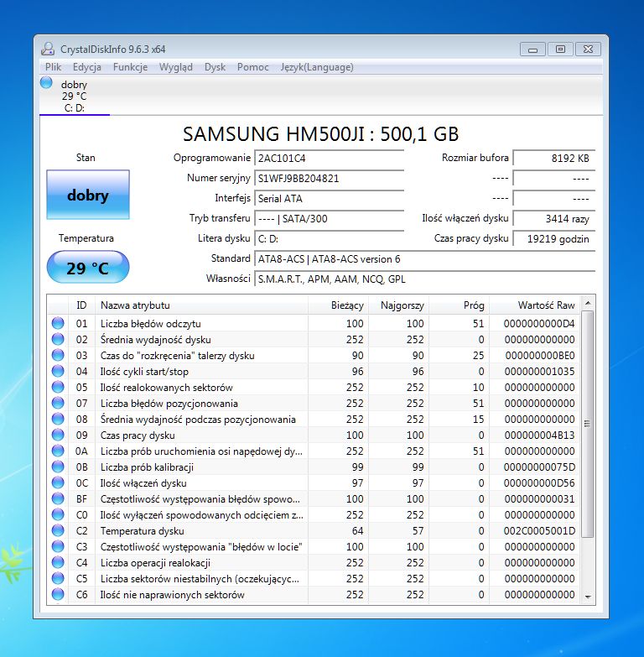Screen dimensions: 644x657
Task: Select the Liczba operacji realokacji row
Action: [314, 562]
